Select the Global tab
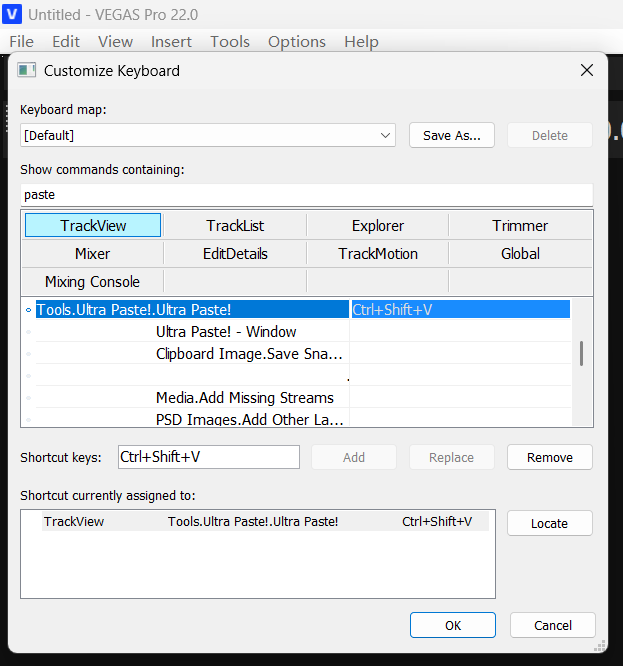This screenshot has width=623, height=666. [x=520, y=254]
